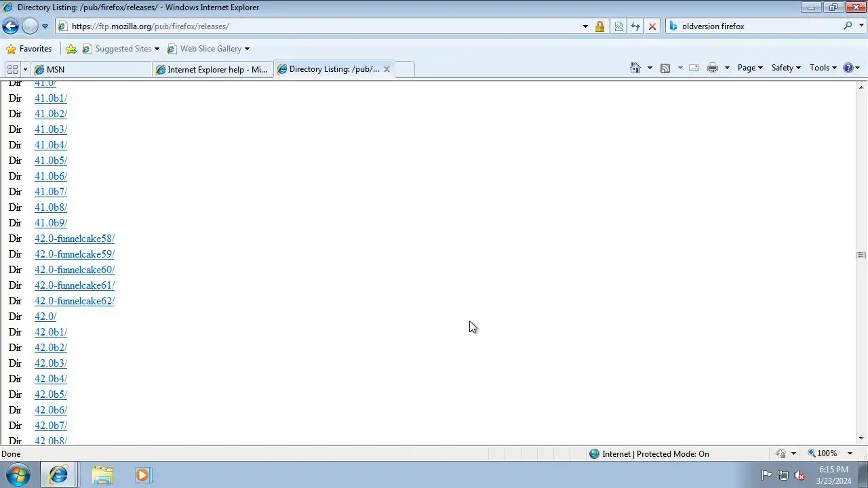Click the Action Center flag icon
The image size is (868, 488).
(x=766, y=475)
